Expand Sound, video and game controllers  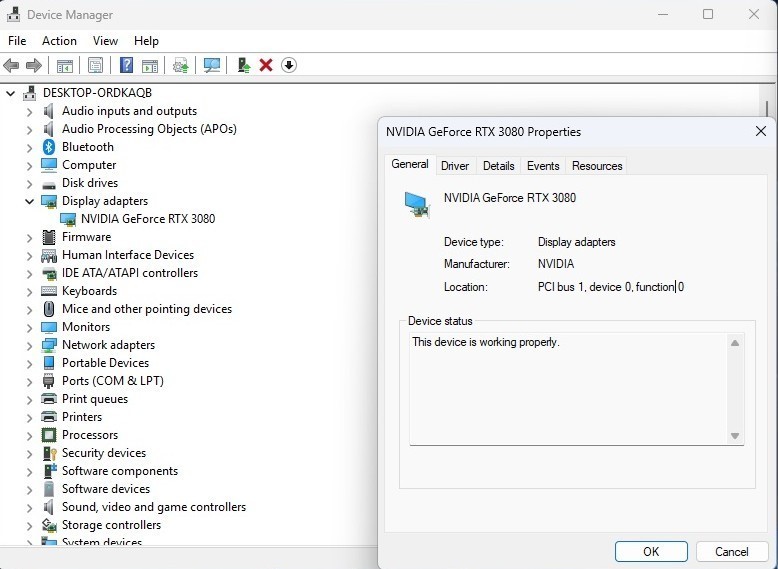pyautogui.click(x=30, y=507)
